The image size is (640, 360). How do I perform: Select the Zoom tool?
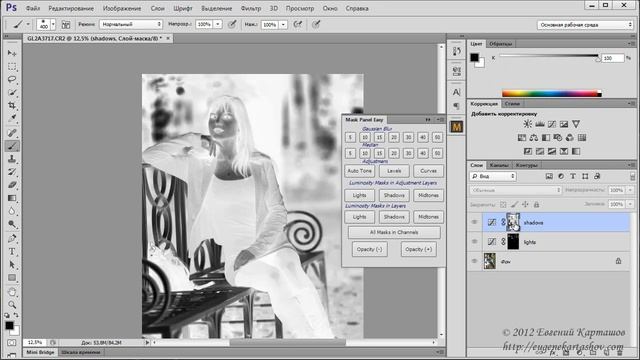tap(12, 304)
